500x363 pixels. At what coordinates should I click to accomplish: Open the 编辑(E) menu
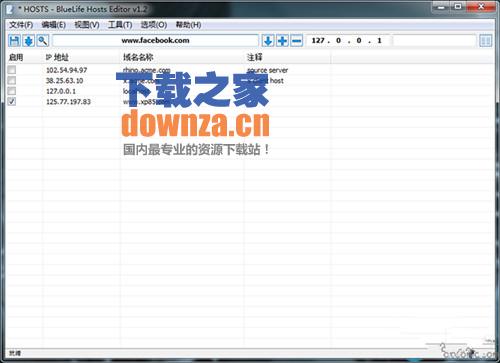pos(53,25)
